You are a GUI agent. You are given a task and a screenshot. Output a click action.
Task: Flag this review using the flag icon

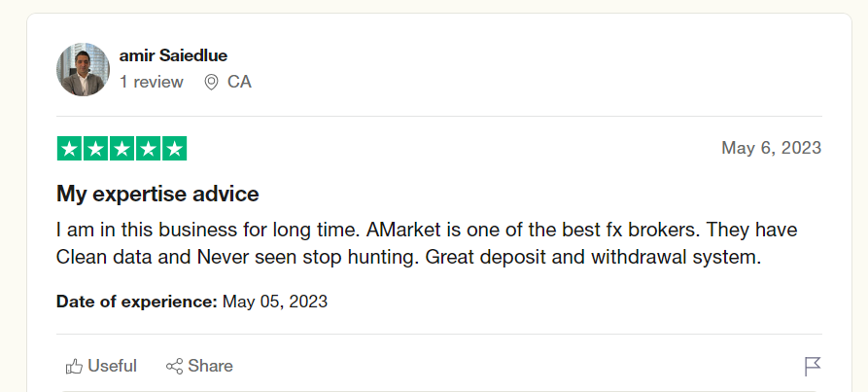pos(813,367)
